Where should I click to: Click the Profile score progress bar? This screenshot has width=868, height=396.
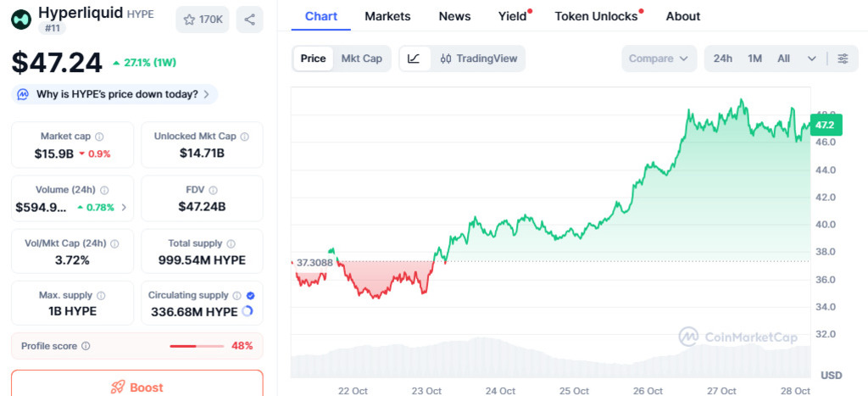tap(197, 346)
